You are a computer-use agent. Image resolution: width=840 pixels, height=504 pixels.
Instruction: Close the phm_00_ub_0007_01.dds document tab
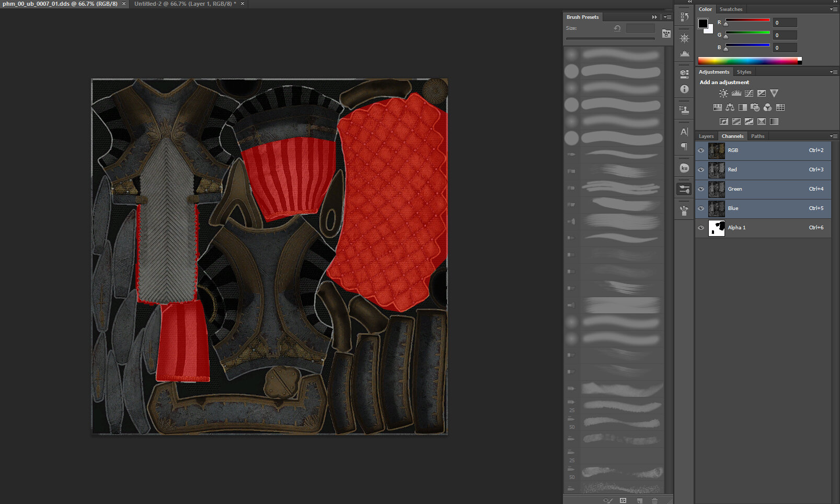point(124,4)
